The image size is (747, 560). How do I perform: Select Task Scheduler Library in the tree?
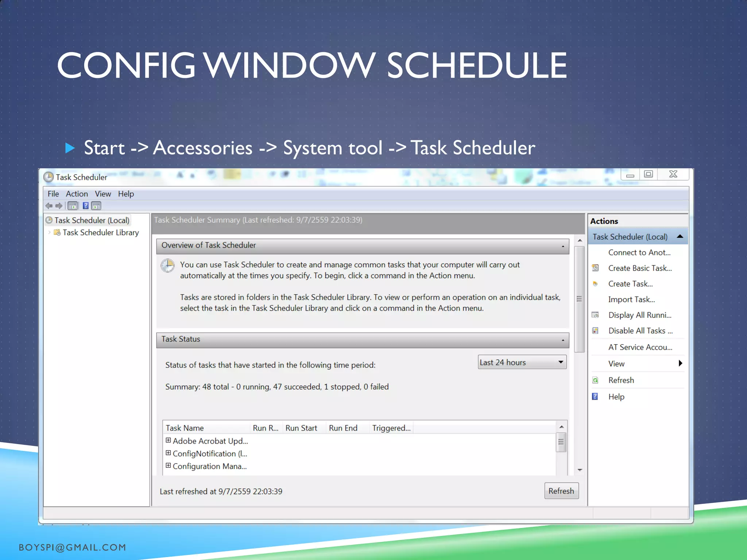[x=101, y=233]
